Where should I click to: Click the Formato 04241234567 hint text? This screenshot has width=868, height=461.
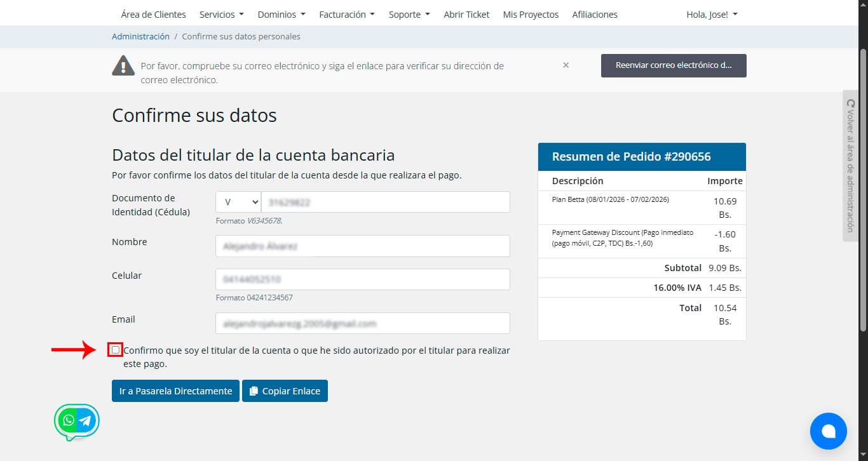point(254,298)
